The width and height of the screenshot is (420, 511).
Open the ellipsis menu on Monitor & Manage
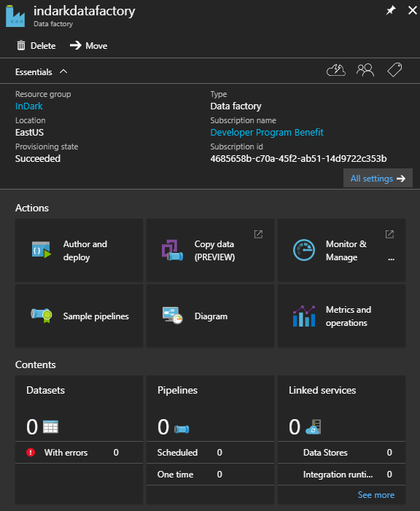coord(392,259)
